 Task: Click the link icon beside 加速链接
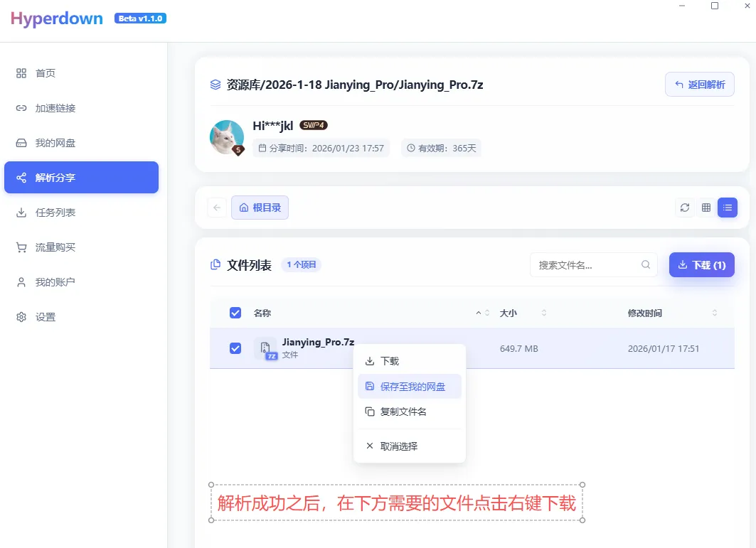click(x=21, y=108)
